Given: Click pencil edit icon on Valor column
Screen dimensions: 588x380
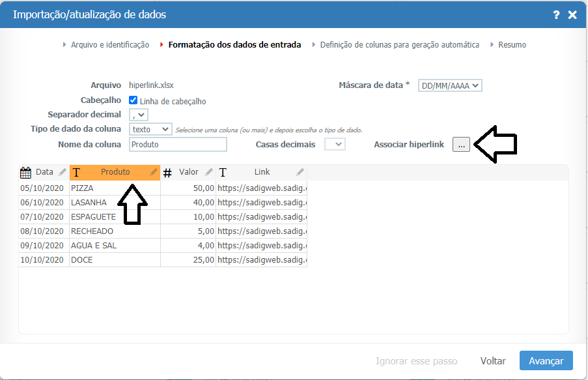Looking at the screenshot, I should click(209, 172).
